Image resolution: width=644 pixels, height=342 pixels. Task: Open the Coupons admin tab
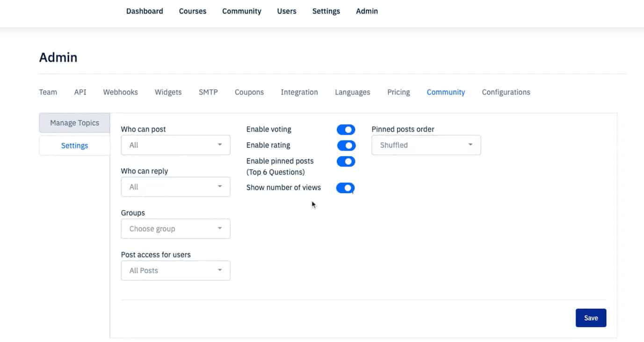point(249,92)
